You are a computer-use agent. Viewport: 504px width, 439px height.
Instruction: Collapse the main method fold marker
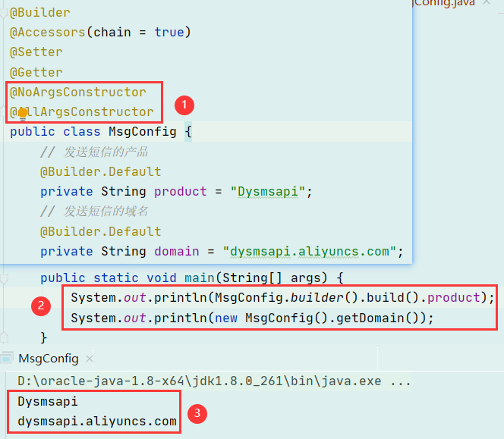(4, 279)
